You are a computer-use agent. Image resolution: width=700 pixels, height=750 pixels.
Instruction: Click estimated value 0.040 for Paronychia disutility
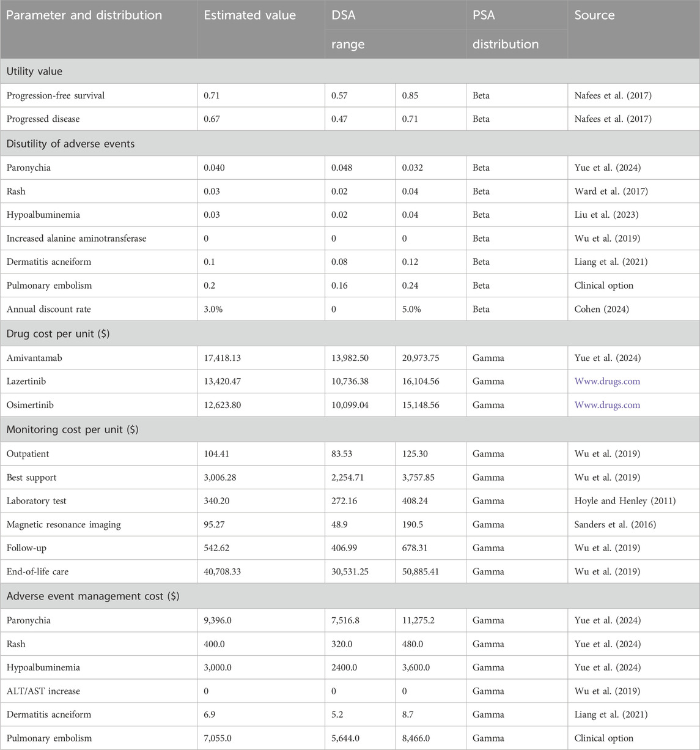point(215,168)
